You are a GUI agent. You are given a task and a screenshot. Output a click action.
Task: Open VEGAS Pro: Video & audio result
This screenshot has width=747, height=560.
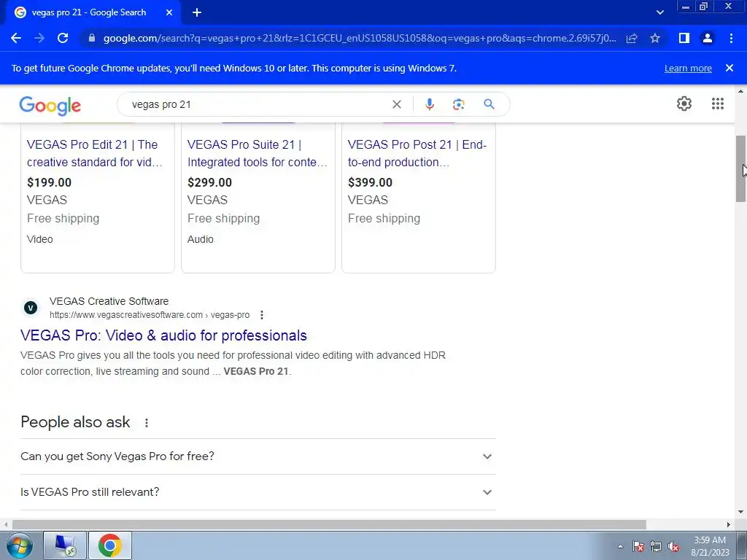tap(163, 335)
